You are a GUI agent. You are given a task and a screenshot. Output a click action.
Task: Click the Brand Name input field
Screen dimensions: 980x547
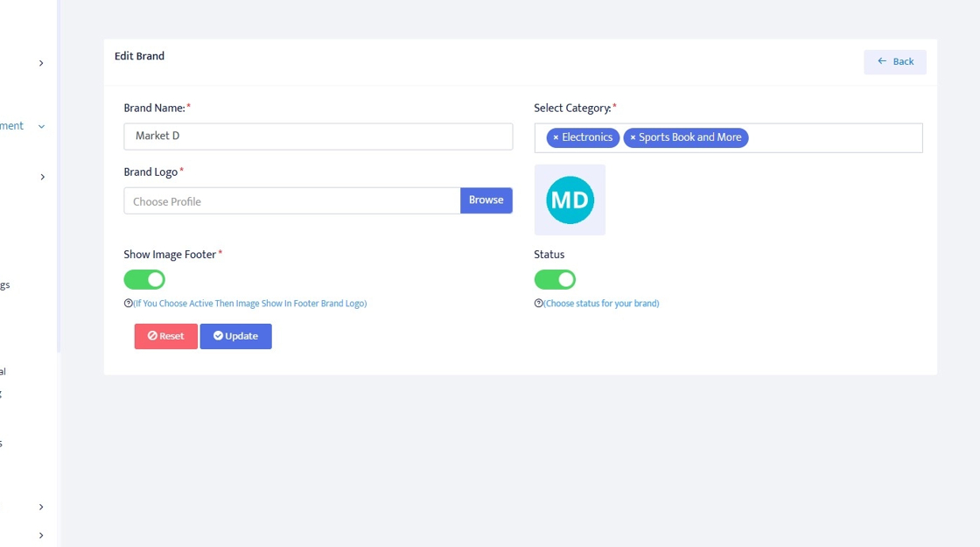click(318, 137)
